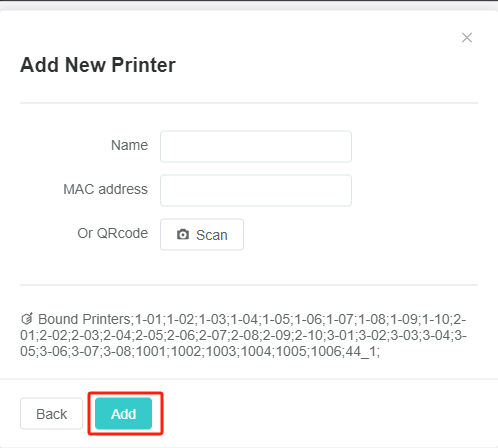Focus the printer Name input field
The height and width of the screenshot is (448, 498).
point(256,146)
